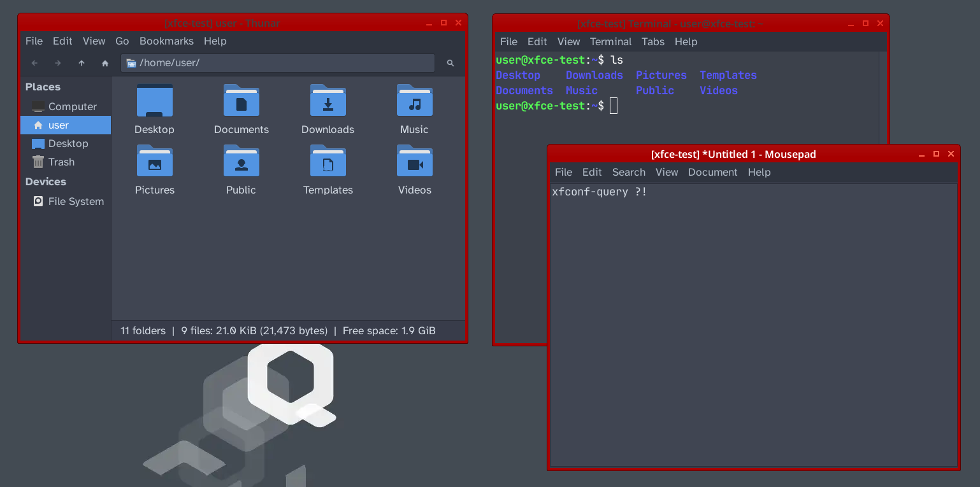Open the Downloads folder icon

click(x=328, y=101)
